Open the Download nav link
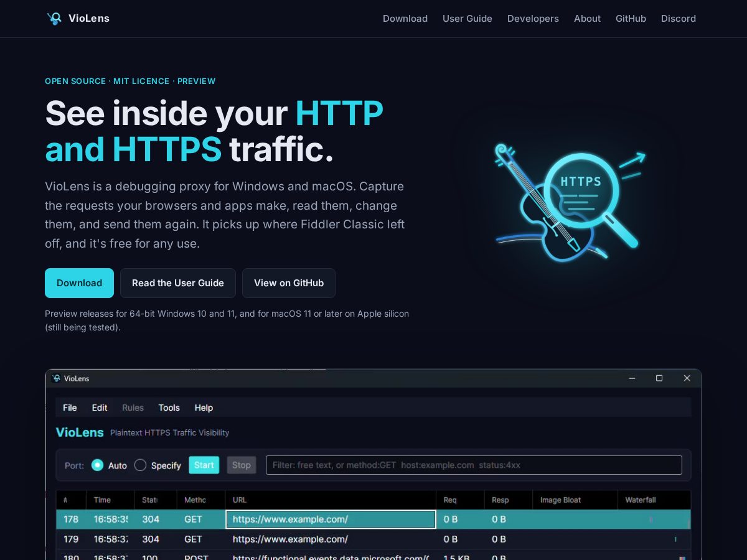747x560 pixels. coord(405,19)
